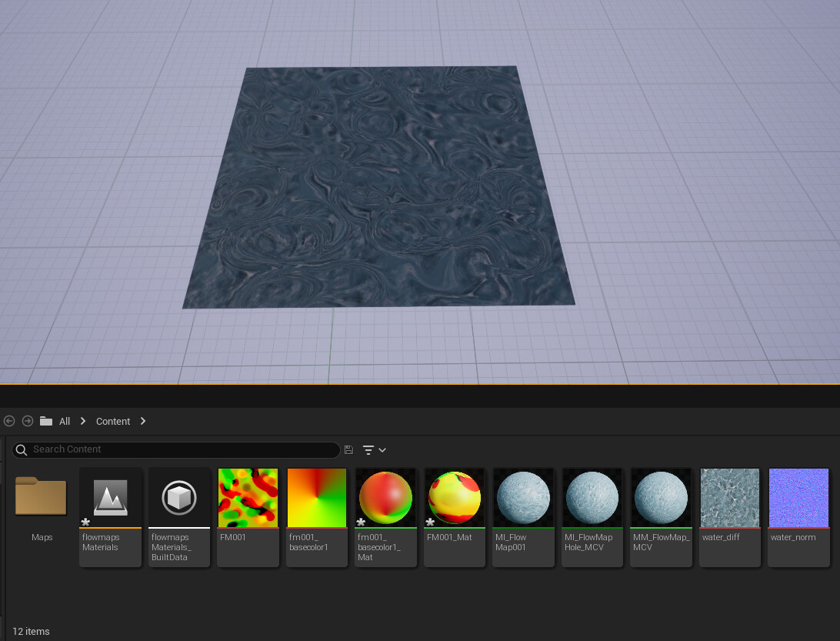This screenshot has height=641, width=840.
Task: Click the save search icon beside search bar
Action: coord(348,449)
